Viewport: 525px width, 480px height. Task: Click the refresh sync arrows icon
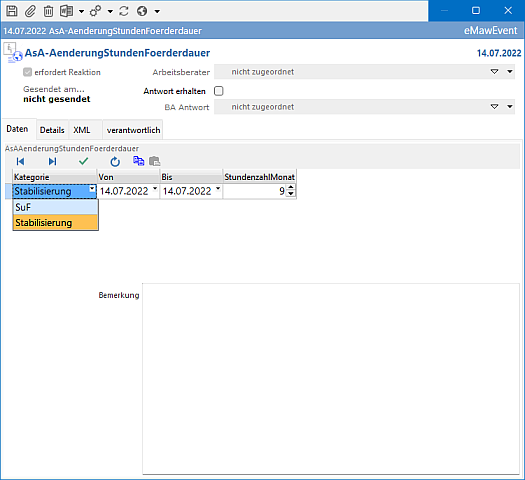pyautogui.click(x=124, y=11)
